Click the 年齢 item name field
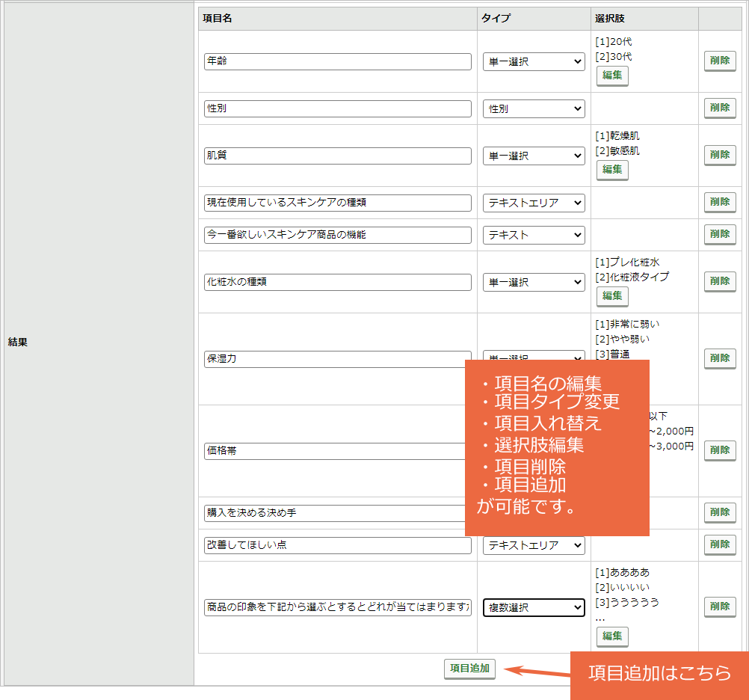This screenshot has width=749, height=700. tap(338, 61)
